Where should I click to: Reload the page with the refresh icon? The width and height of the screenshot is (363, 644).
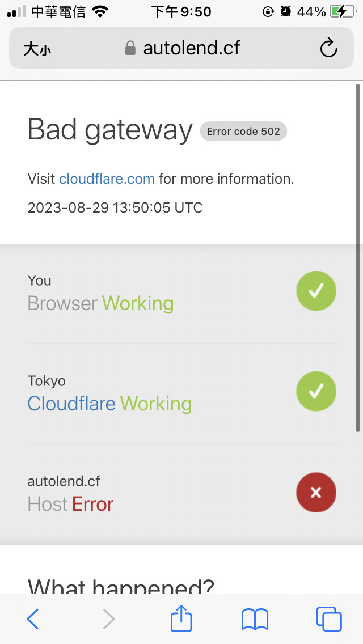tap(328, 49)
